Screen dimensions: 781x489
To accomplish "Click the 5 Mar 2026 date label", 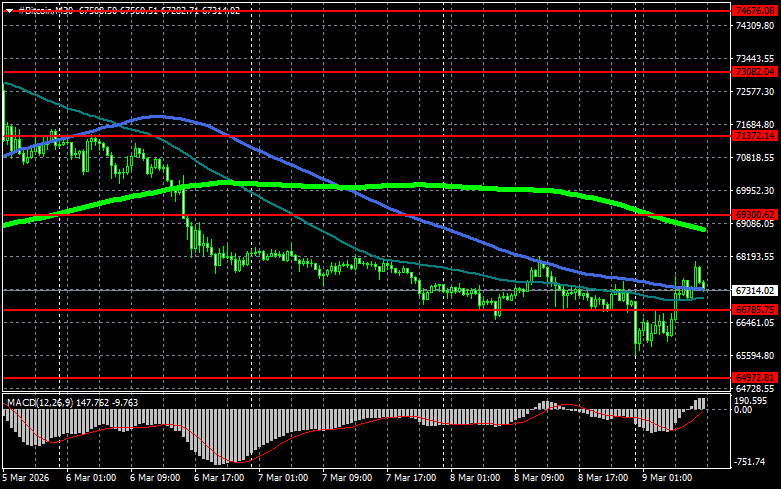I will (26, 478).
